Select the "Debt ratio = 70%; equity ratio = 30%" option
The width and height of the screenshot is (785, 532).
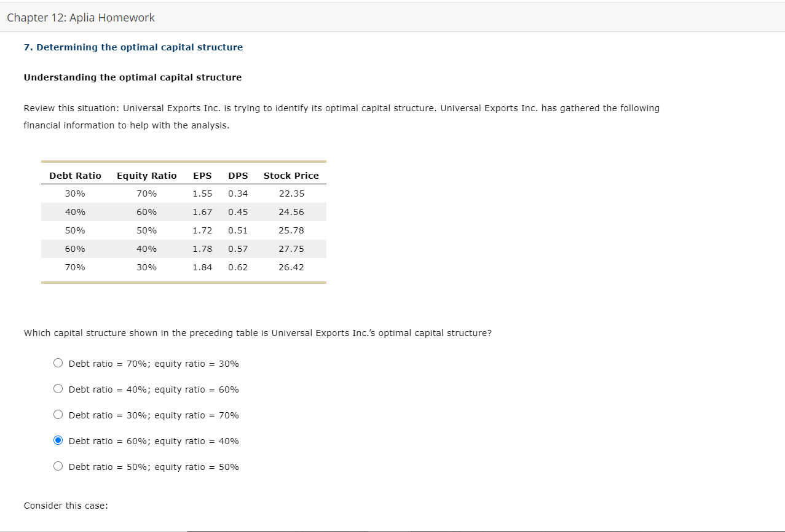[x=58, y=362]
